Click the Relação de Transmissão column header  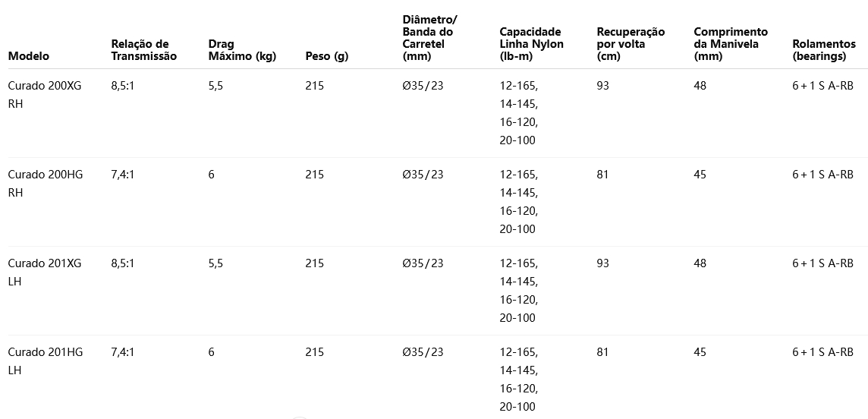(x=143, y=50)
